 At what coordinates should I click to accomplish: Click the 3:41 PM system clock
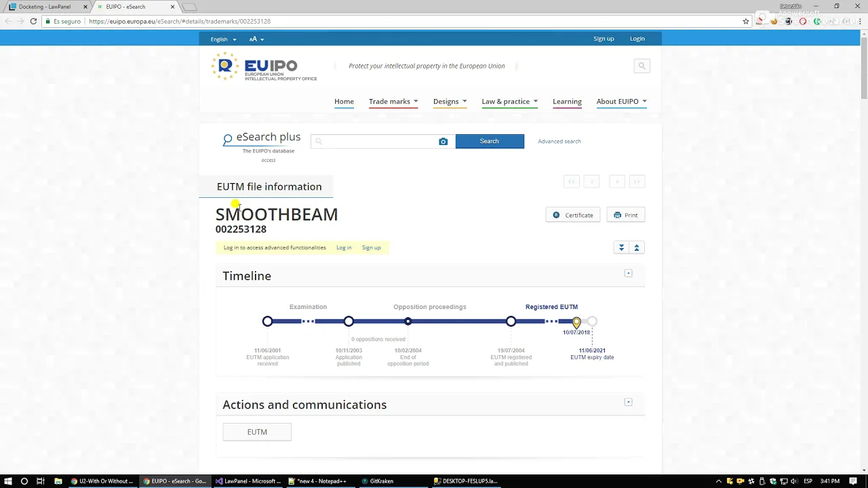tap(829, 481)
